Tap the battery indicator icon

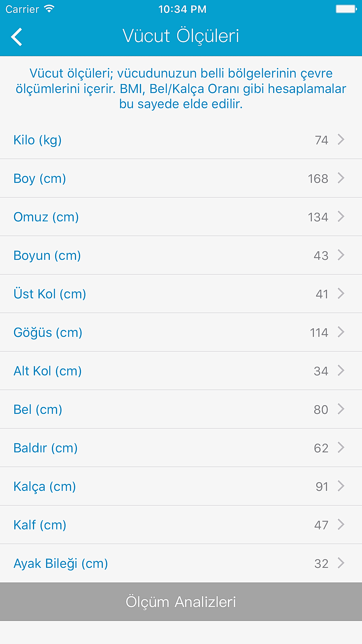point(346,9)
